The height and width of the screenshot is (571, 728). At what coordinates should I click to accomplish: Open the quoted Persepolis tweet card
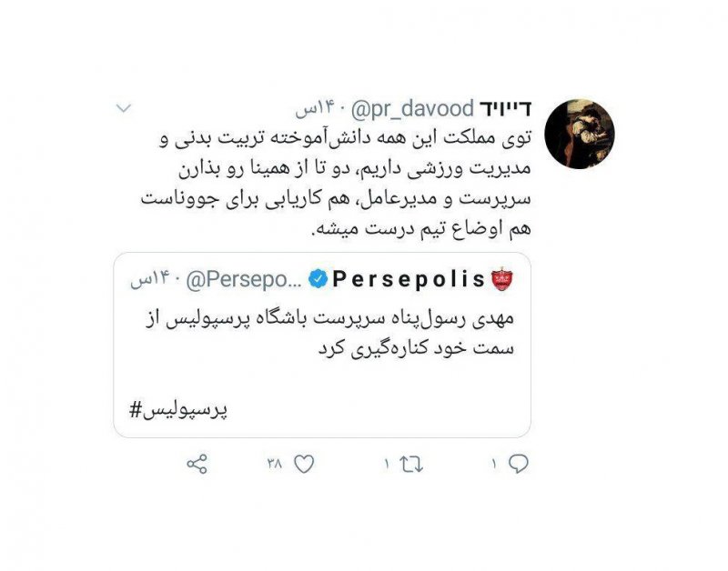click(x=322, y=346)
